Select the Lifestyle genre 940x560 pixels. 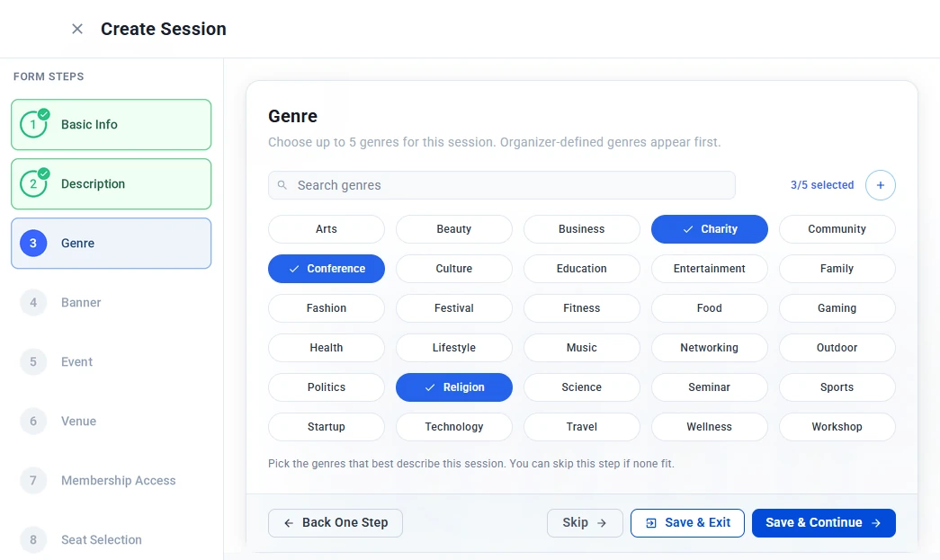point(454,347)
